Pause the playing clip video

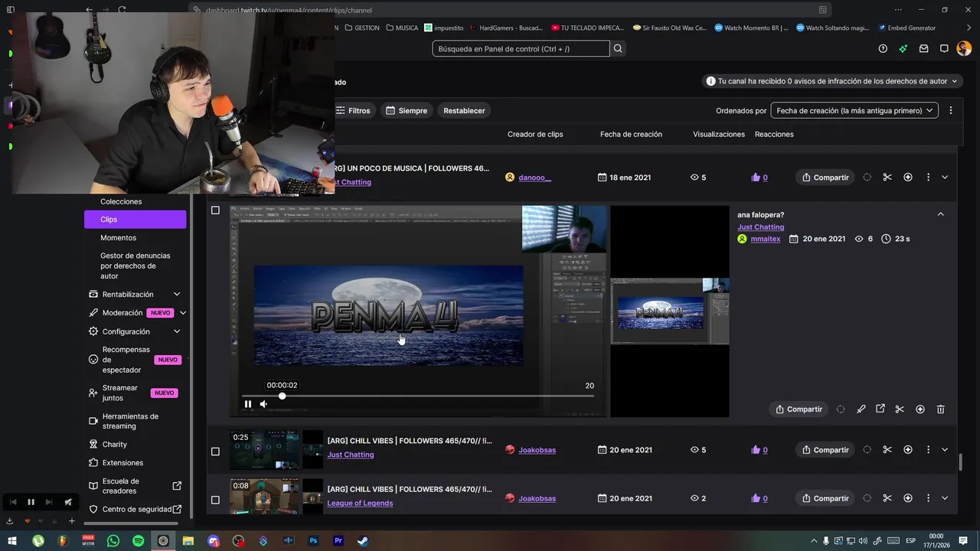pyautogui.click(x=248, y=404)
